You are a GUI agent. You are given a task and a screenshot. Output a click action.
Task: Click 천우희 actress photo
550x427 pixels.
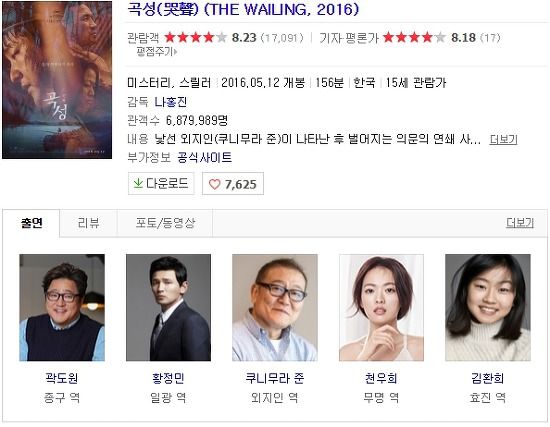(x=381, y=307)
